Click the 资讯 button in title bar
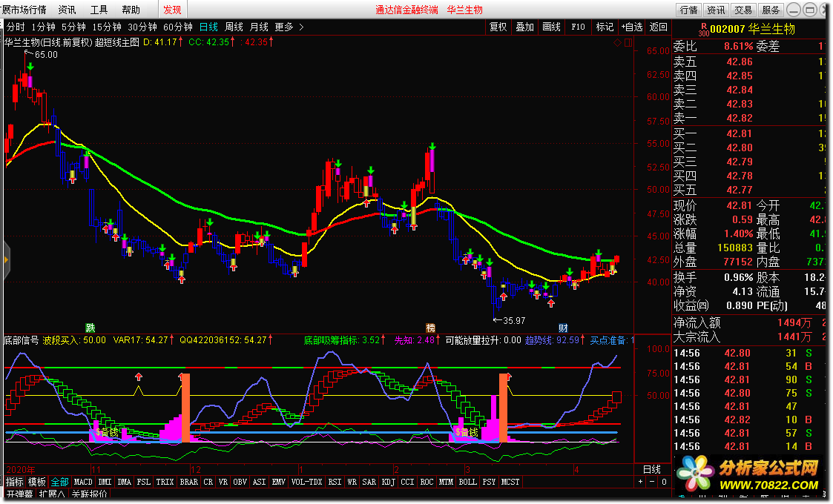The height and width of the screenshot is (504, 833). 716,10
